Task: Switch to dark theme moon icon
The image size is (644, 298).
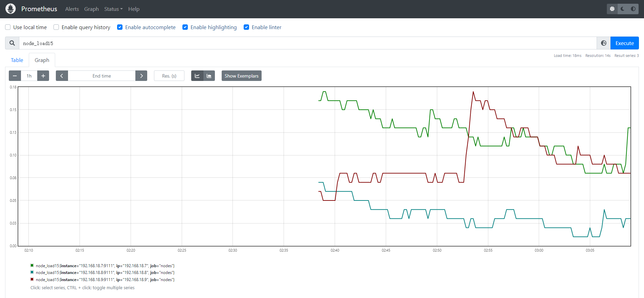Action: (x=623, y=9)
